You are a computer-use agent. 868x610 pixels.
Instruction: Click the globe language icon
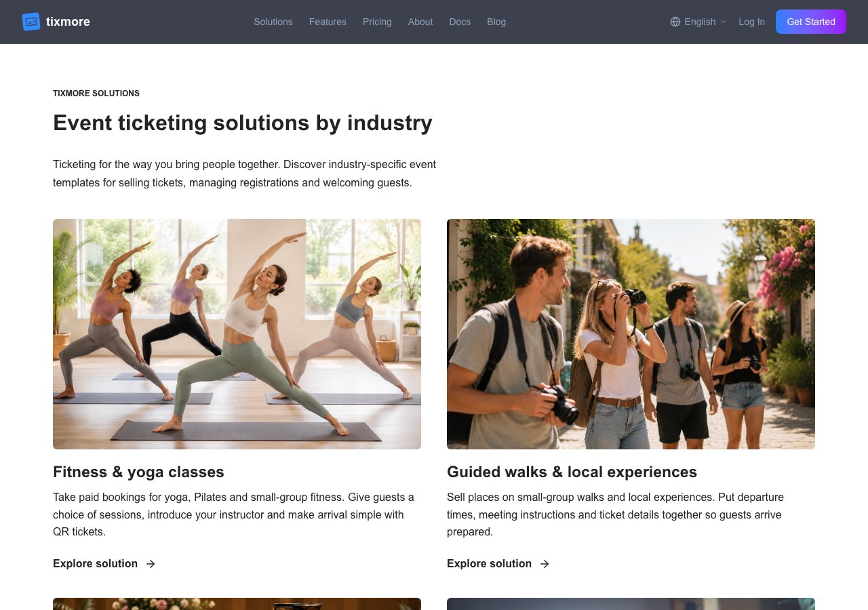click(x=675, y=22)
